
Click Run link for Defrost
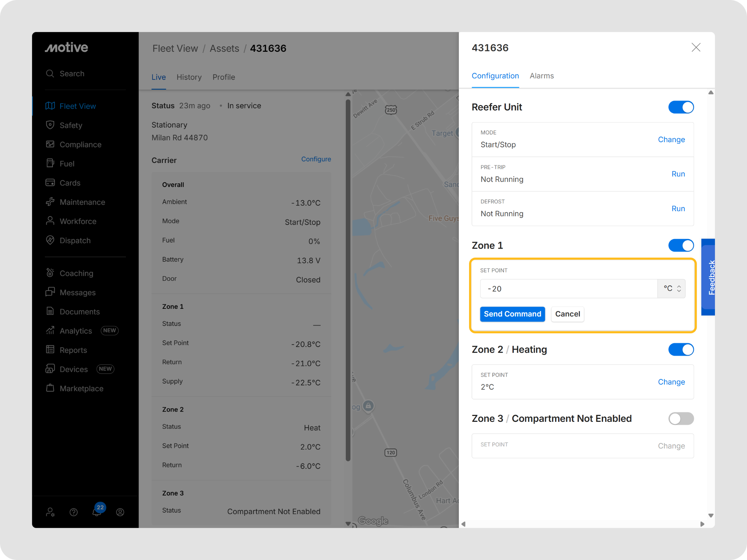(678, 209)
